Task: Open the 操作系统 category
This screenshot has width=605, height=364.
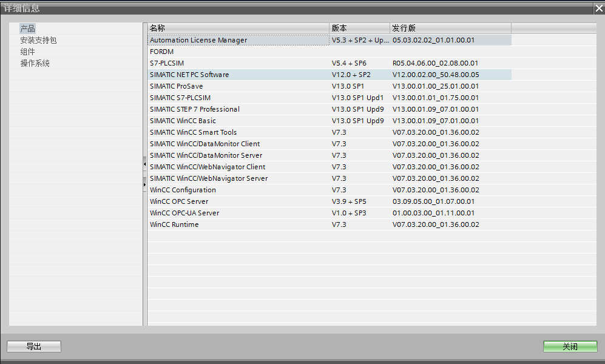Action: 35,63
